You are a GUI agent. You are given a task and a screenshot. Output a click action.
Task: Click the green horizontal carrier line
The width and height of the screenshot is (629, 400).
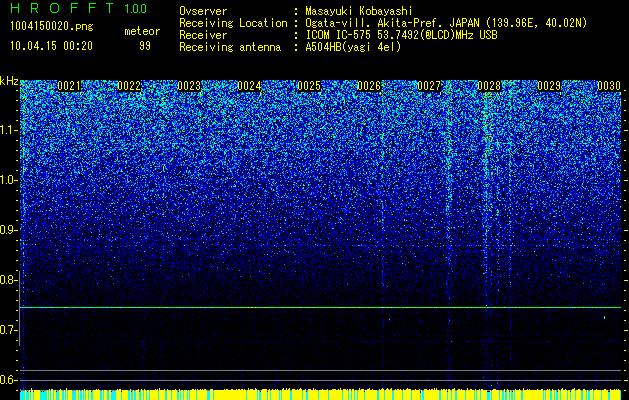320,307
